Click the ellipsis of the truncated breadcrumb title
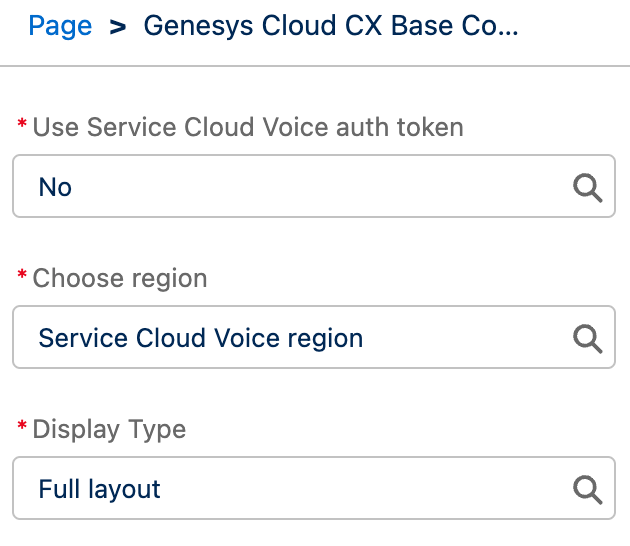The image size is (630, 546). click(507, 34)
